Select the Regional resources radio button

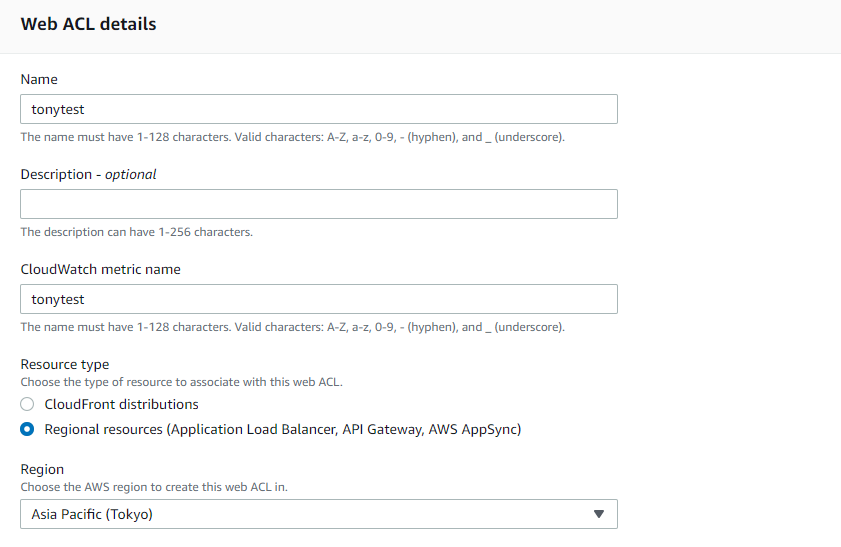[x=28, y=430]
